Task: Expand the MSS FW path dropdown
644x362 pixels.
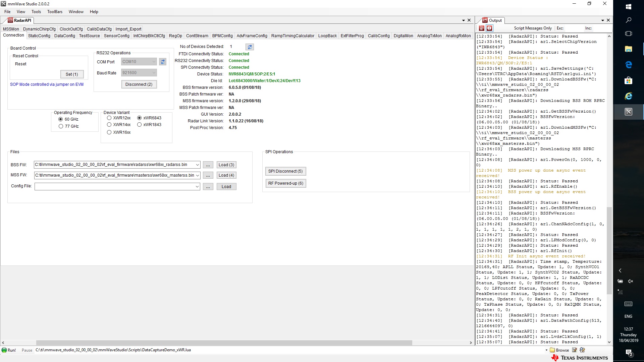Action: click(x=197, y=175)
